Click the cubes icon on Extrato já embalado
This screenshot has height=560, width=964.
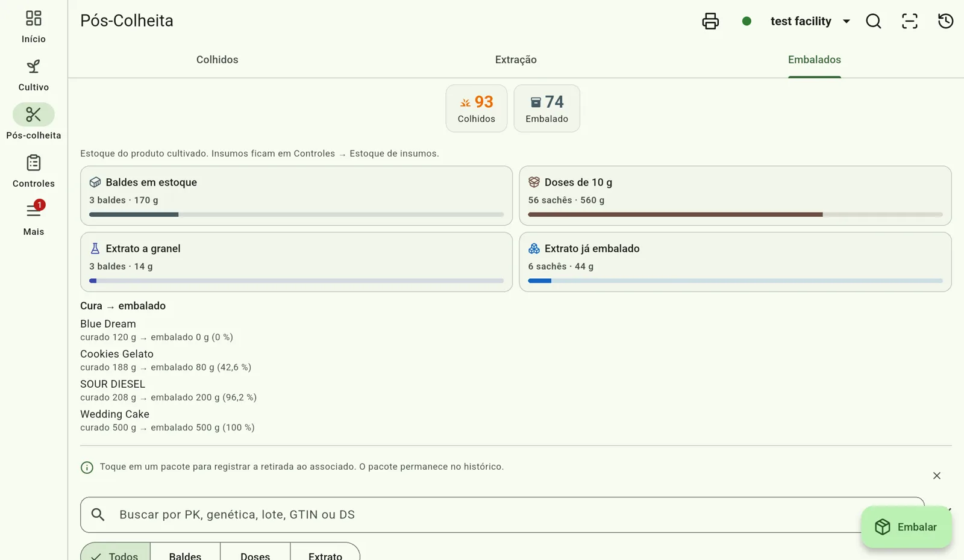534,249
